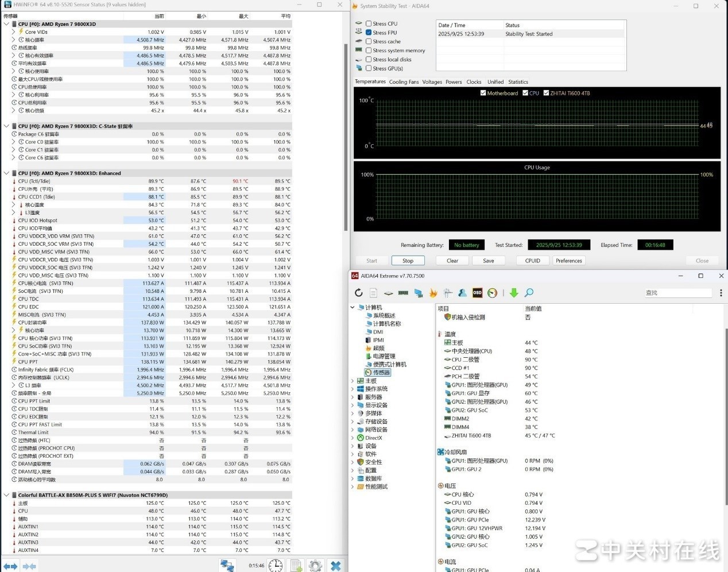
Task: Open the Statistics tab
Action: click(518, 82)
